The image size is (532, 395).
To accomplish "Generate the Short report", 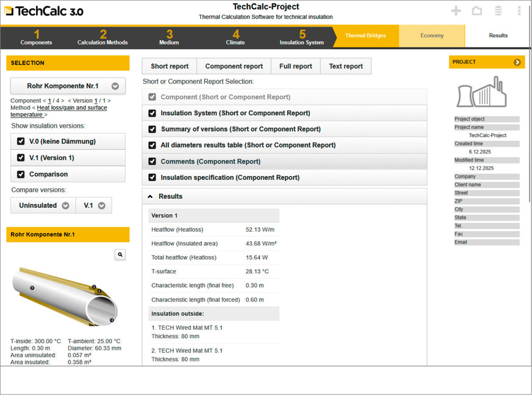I will click(170, 66).
